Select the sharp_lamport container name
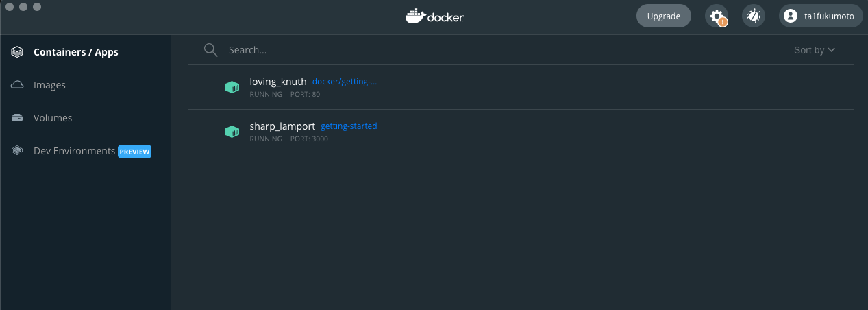This screenshot has height=310, width=868. click(282, 126)
